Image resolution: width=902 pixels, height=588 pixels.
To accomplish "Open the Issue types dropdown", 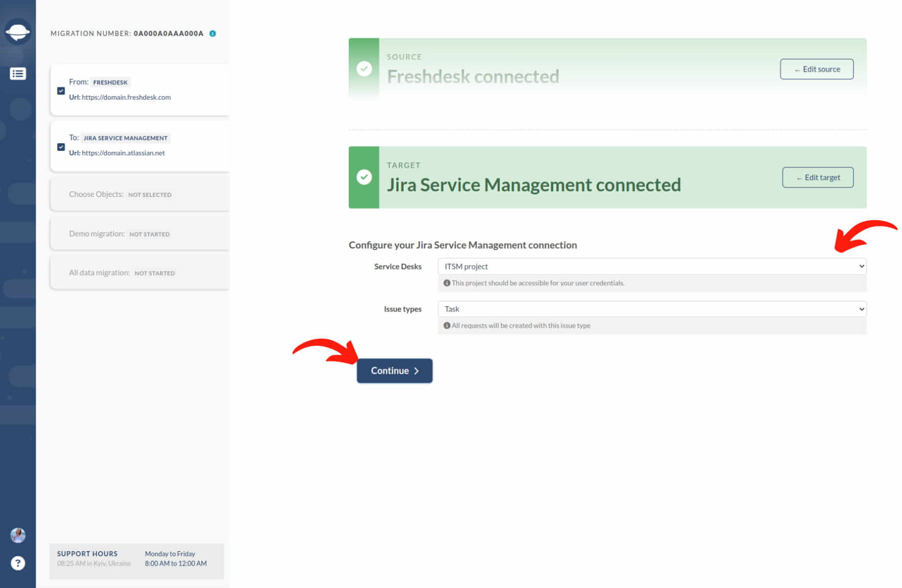I will 652,309.
